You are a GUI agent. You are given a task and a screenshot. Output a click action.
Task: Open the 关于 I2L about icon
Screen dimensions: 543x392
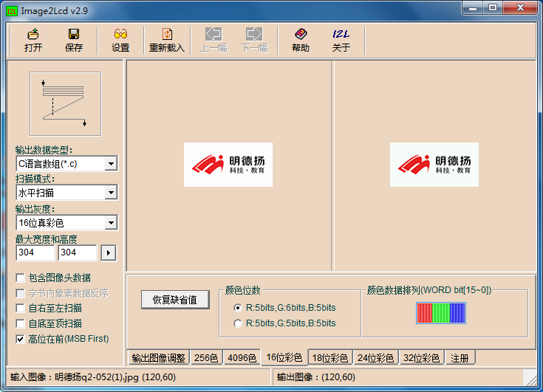click(341, 40)
